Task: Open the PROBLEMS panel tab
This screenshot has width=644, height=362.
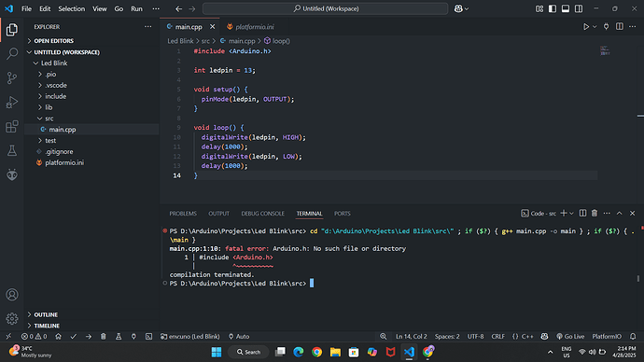Action: click(183, 214)
